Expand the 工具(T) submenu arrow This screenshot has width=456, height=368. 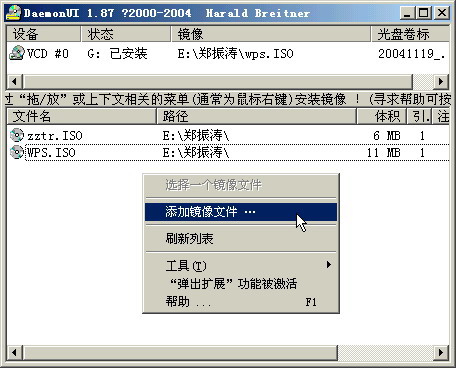[329, 265]
